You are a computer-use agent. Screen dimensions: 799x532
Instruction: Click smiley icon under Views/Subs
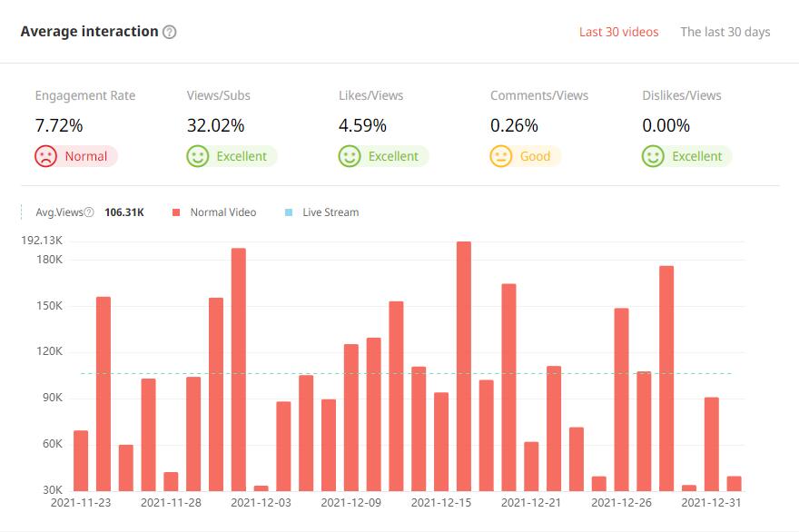pos(197,156)
